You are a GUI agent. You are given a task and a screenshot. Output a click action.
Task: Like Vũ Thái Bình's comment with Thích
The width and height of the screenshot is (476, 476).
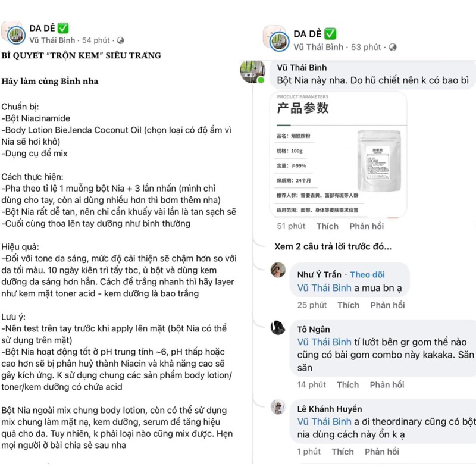327,226
